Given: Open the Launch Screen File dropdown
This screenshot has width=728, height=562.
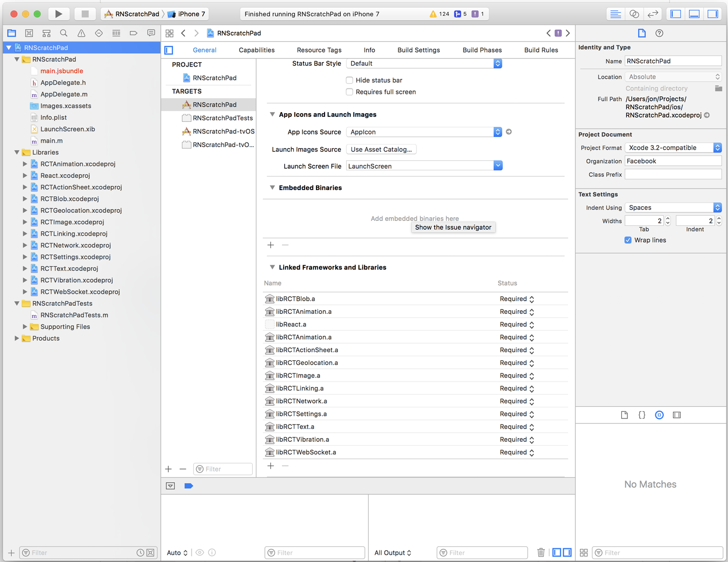Looking at the screenshot, I should coord(497,166).
